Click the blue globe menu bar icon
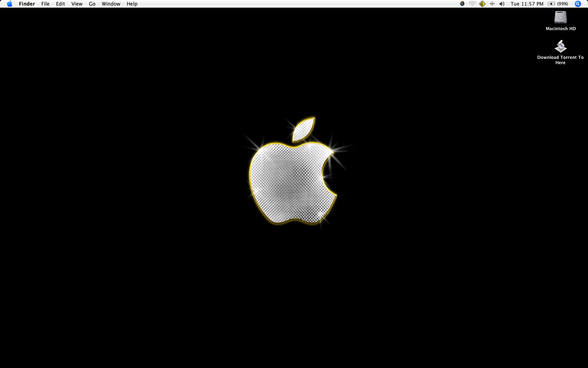The width and height of the screenshot is (588, 368). click(x=462, y=4)
